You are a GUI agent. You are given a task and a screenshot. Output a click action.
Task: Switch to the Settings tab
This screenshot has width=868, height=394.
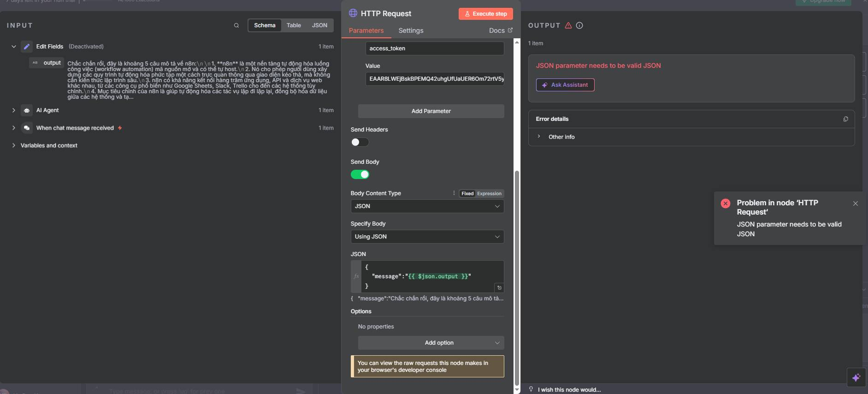coord(410,30)
